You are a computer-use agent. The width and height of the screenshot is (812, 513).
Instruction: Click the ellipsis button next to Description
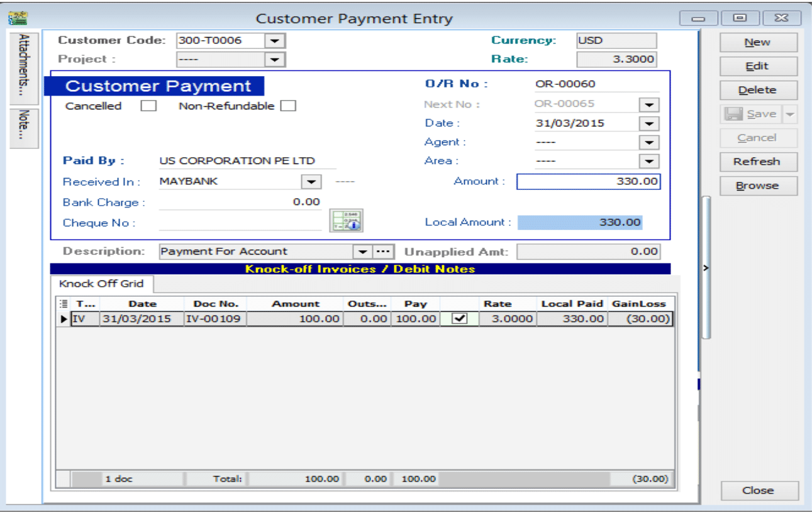tap(382, 251)
